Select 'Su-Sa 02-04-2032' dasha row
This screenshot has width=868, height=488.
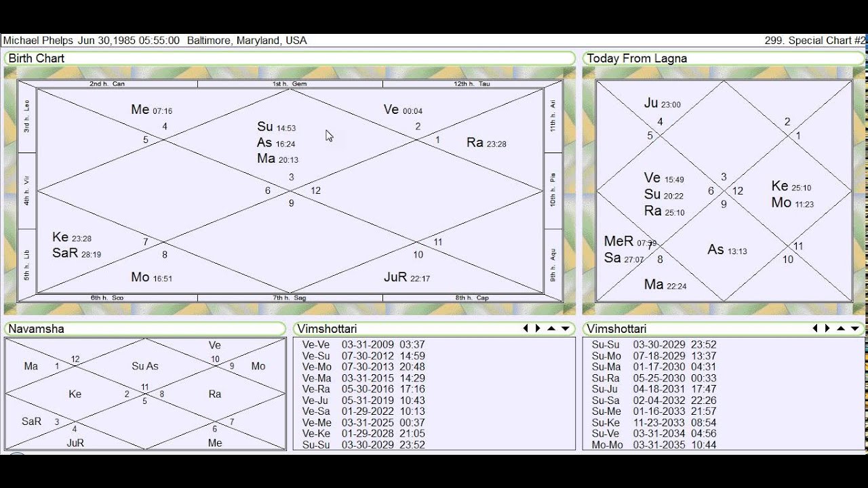pyautogui.click(x=654, y=401)
